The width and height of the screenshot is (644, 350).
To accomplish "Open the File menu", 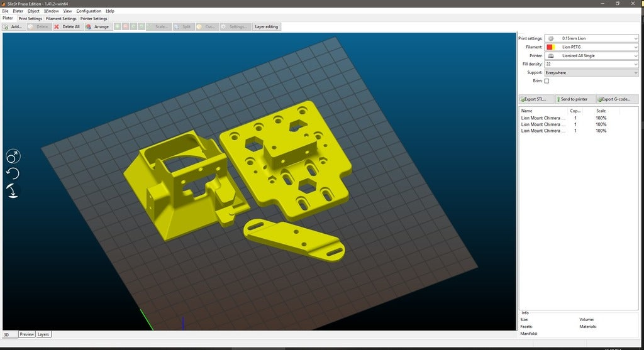I will [x=5, y=11].
